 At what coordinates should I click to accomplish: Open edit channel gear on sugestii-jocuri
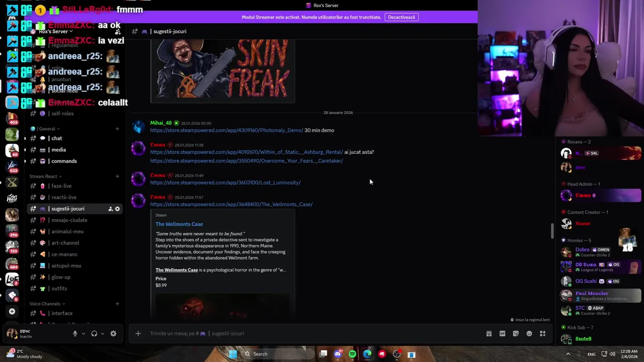point(117,209)
